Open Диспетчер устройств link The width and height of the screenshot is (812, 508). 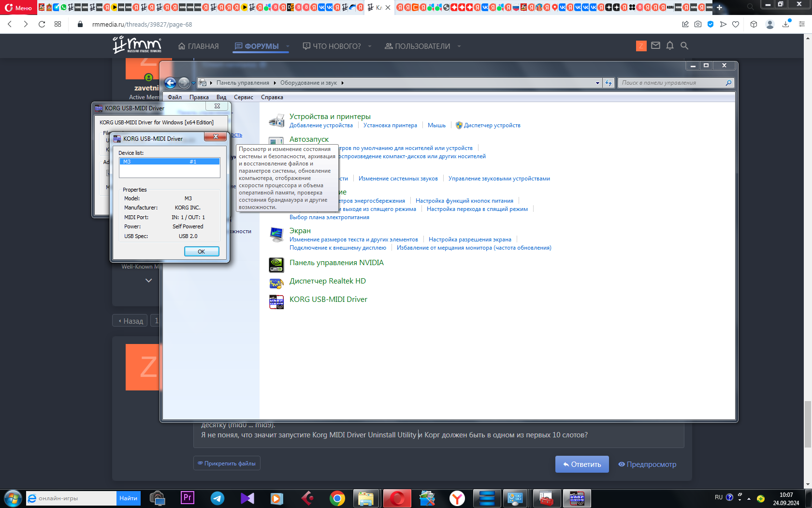click(492, 125)
